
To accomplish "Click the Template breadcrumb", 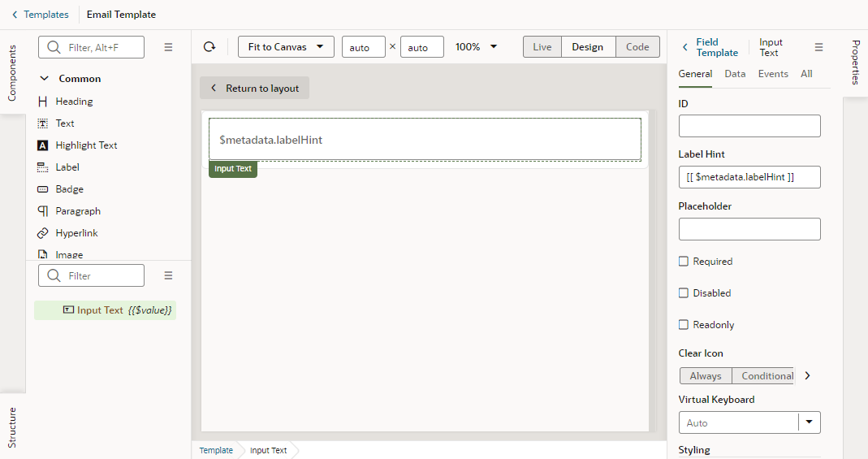I will tap(216, 450).
